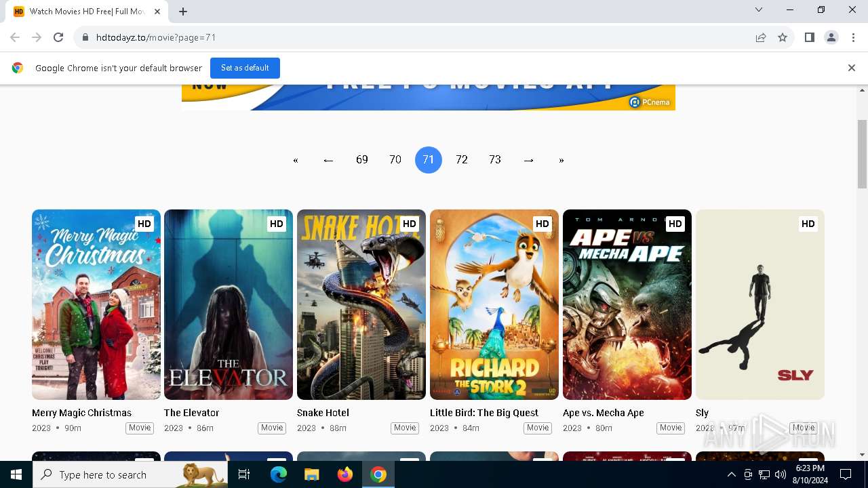This screenshot has height=488, width=868.
Task: Open page 70 of movies
Action: (x=395, y=160)
